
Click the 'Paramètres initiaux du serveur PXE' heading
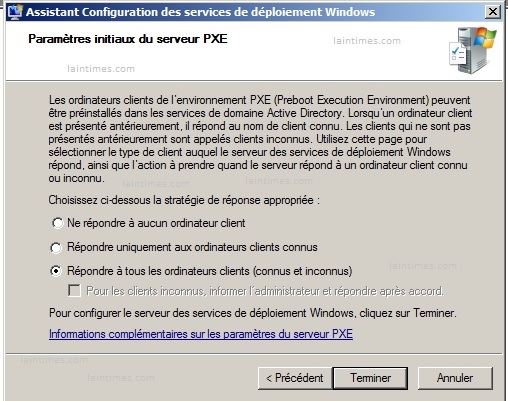pyautogui.click(x=128, y=39)
